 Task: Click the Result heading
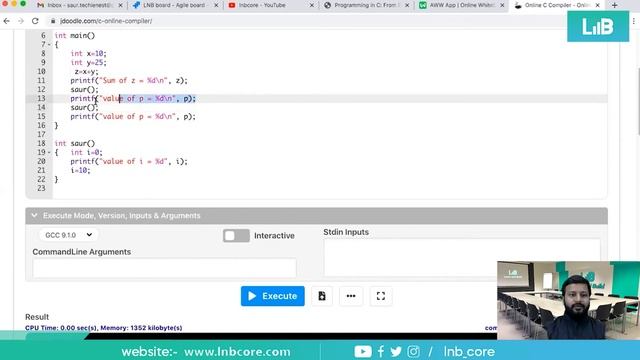37,317
